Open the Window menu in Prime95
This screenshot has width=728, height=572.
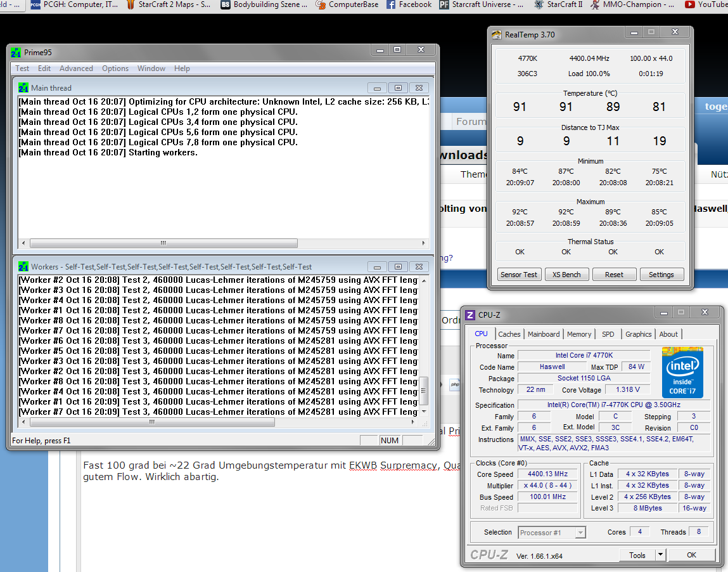pyautogui.click(x=151, y=68)
